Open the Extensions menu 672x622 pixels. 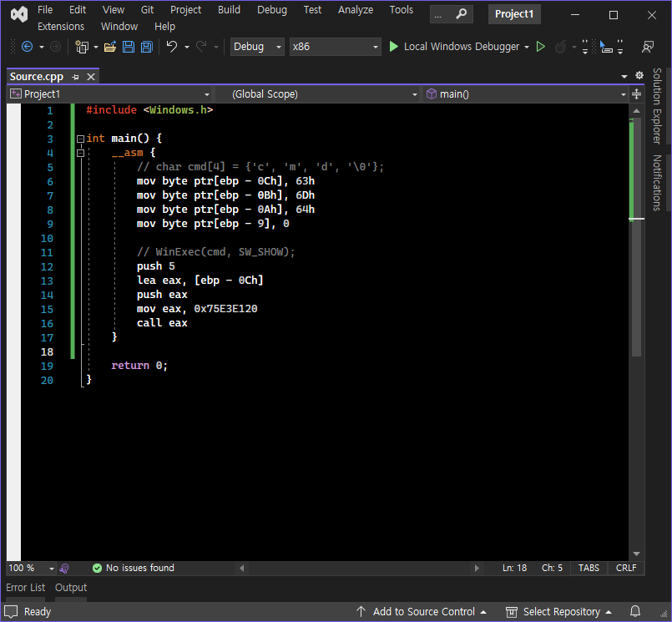[x=61, y=27]
